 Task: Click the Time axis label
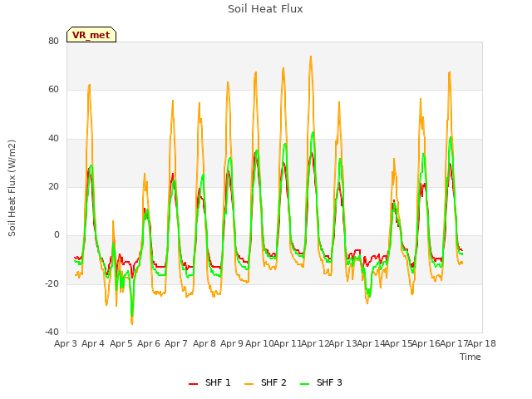tap(470, 357)
